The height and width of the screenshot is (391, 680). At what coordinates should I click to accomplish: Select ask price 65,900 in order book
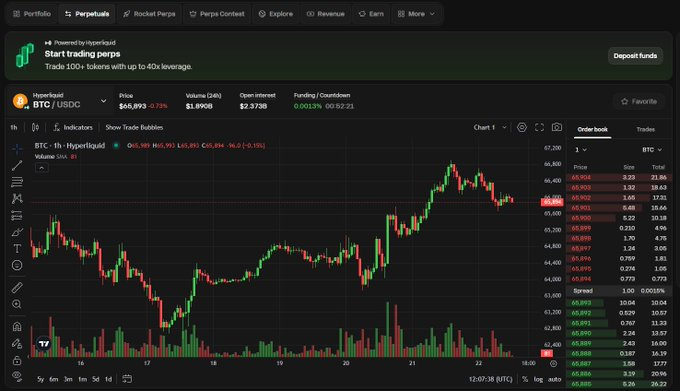pyautogui.click(x=581, y=218)
